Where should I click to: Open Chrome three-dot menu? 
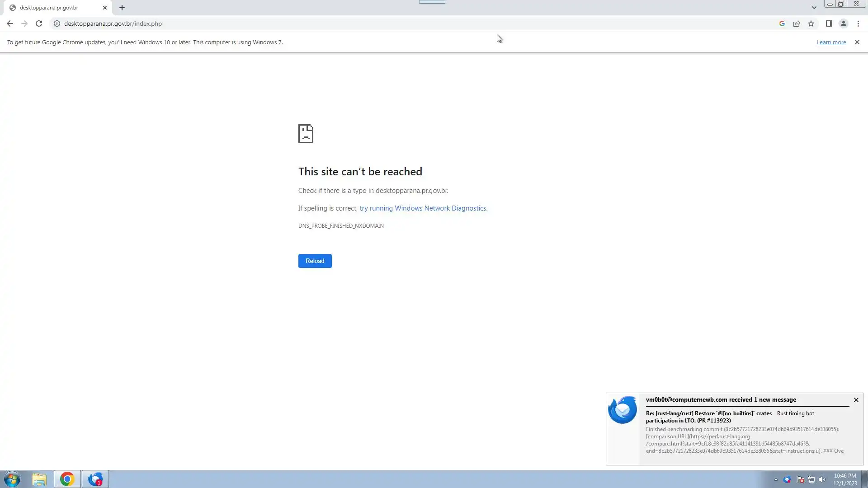[858, 23]
